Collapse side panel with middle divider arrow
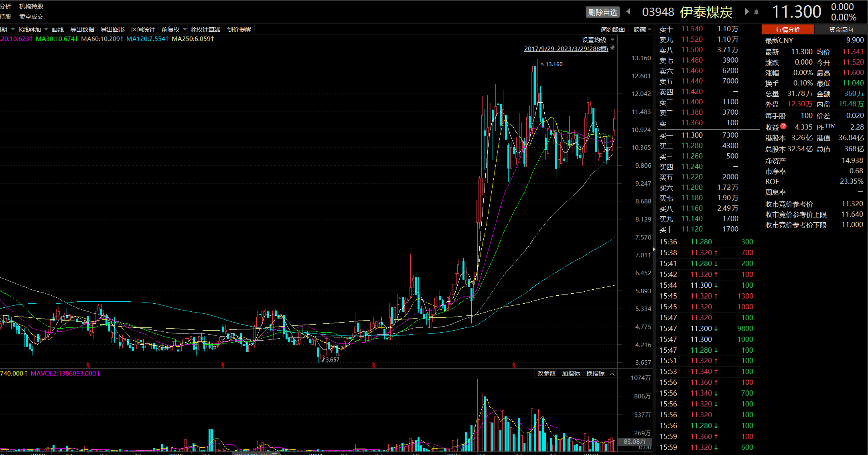This screenshot has width=868, height=455. [654, 250]
